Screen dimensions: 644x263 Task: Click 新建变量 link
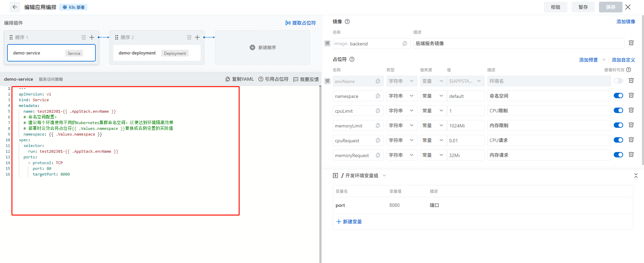[349, 222]
